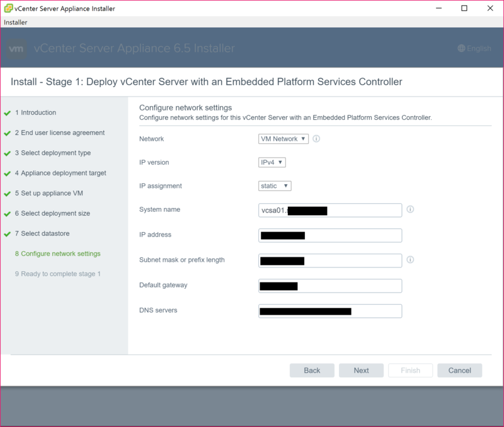Viewport: 504px width, 427px height.
Task: Click the green checkmark beside Select deployment size
Action: click(8, 214)
